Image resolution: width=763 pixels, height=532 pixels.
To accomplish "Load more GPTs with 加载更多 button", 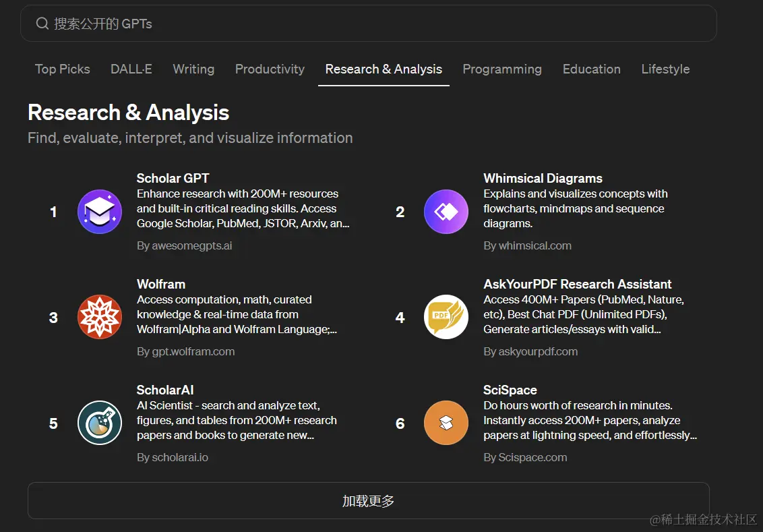I will (x=369, y=500).
